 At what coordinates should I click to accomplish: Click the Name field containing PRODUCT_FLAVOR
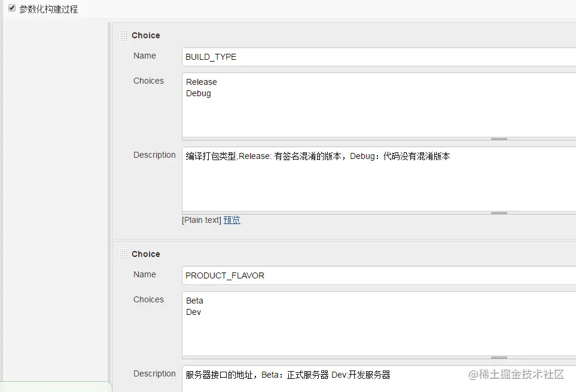(x=379, y=275)
